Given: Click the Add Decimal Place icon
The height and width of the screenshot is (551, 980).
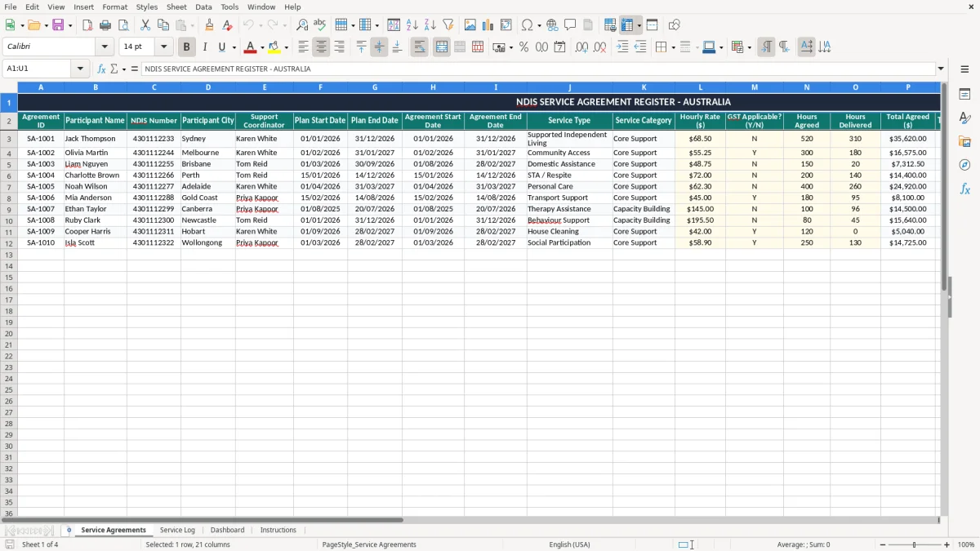Looking at the screenshot, I should point(581,47).
